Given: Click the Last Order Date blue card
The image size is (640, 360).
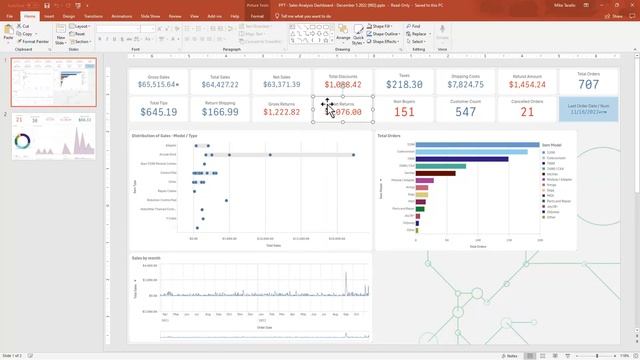Looking at the screenshot, I should click(588, 109).
